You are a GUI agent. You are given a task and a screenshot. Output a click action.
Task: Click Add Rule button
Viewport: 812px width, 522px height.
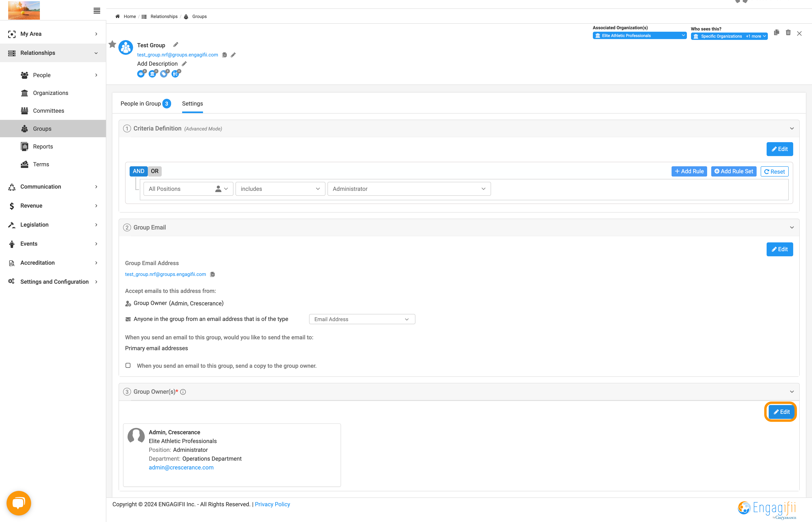689,172
